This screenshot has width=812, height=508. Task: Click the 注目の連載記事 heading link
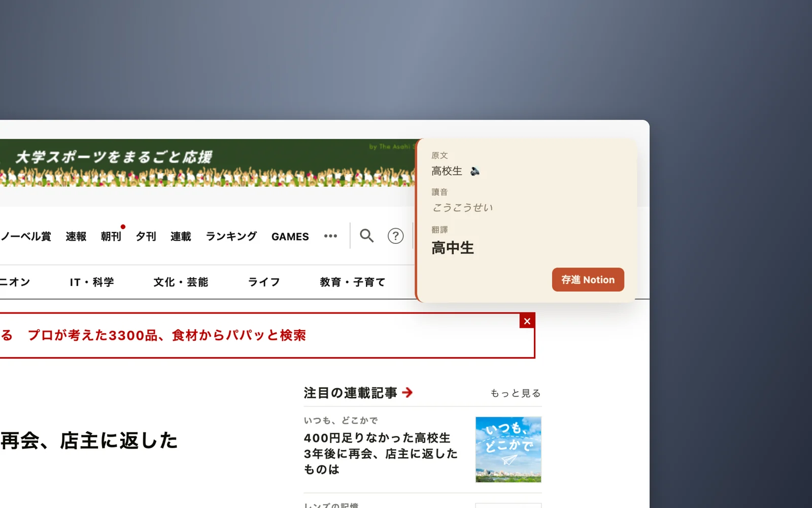351,393
